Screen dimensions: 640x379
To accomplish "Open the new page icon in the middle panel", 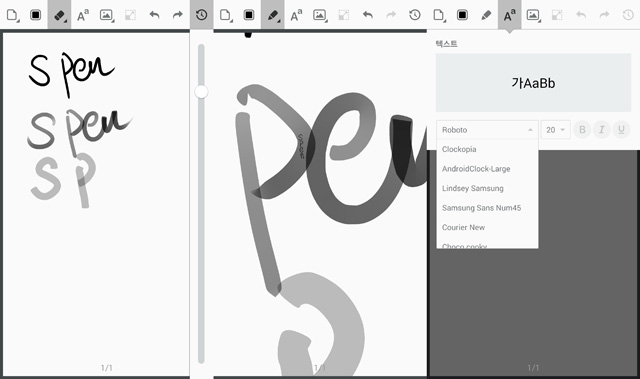I will pos(225,15).
